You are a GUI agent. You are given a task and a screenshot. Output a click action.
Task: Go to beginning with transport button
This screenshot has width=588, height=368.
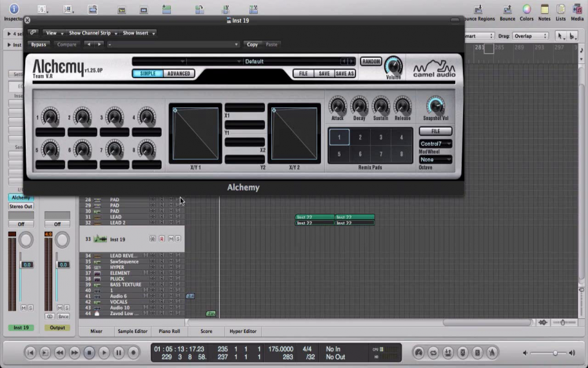click(x=30, y=353)
